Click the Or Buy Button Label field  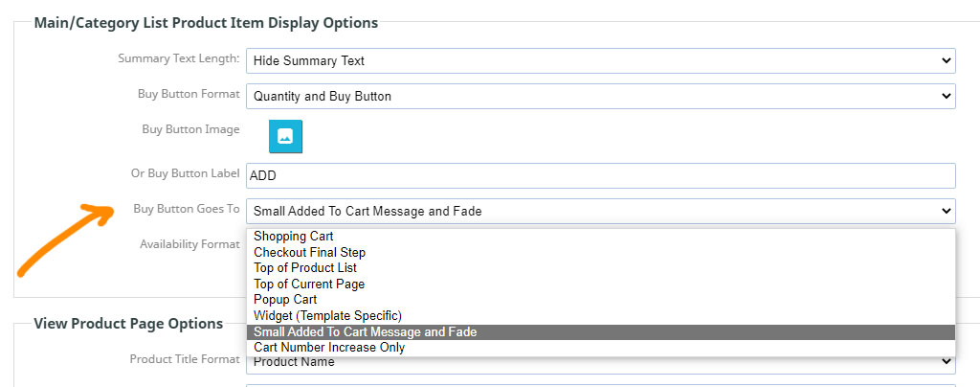tap(601, 175)
